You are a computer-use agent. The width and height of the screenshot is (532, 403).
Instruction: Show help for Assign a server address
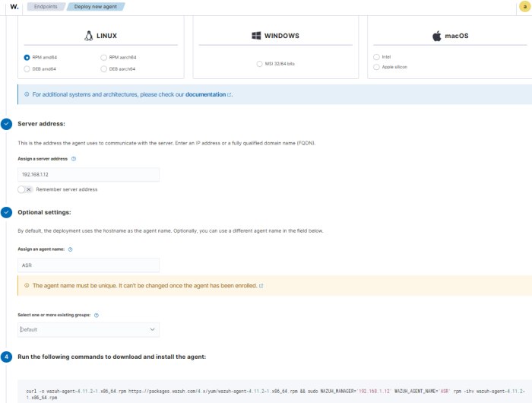[74, 159]
